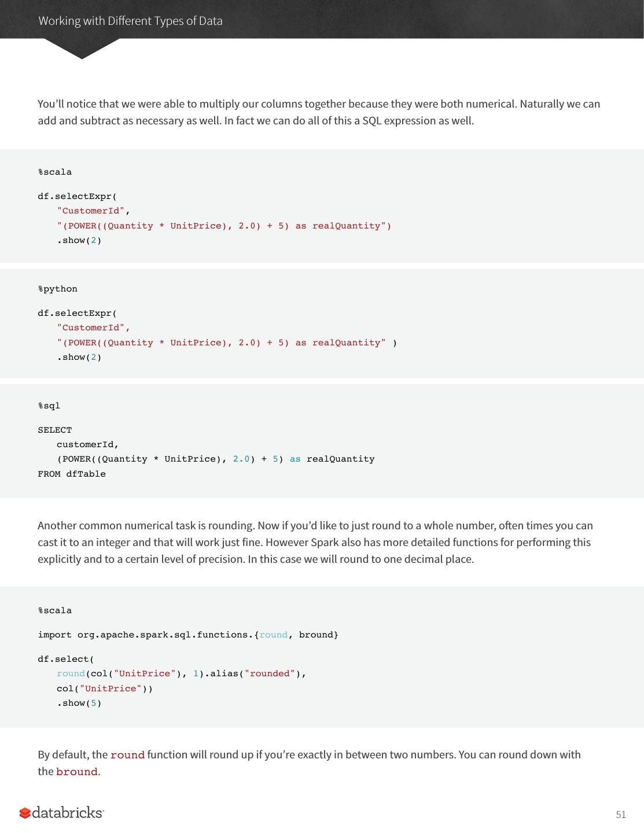Click the "FROM dfTable" line
The height and width of the screenshot is (833, 644).
pos(72,474)
